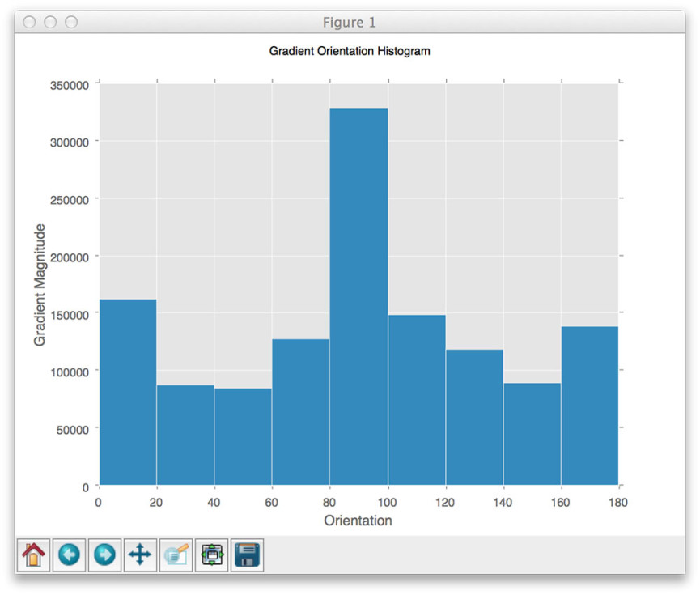Click the rightmost histogram bar near 180

point(589,405)
